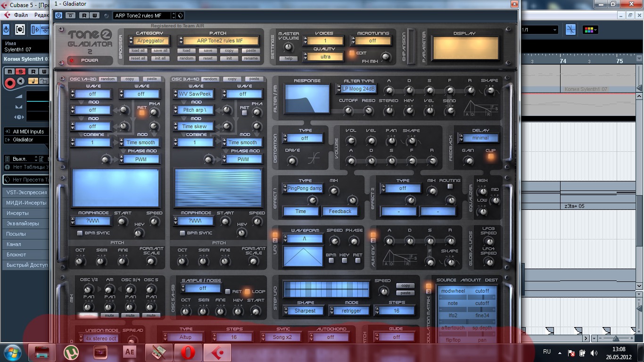Viewport: 644px width, 362px height.
Task: Toggle Sample/Noise LOOP button
Action: tap(247, 292)
